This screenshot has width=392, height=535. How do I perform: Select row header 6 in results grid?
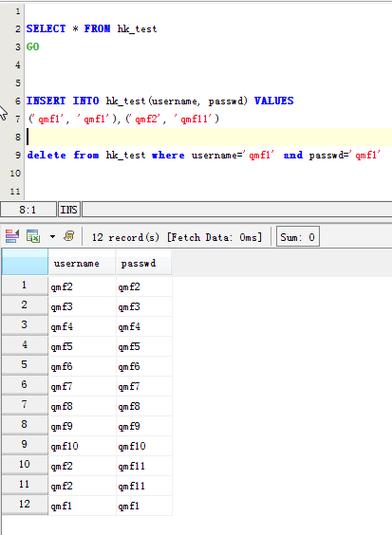(25, 385)
